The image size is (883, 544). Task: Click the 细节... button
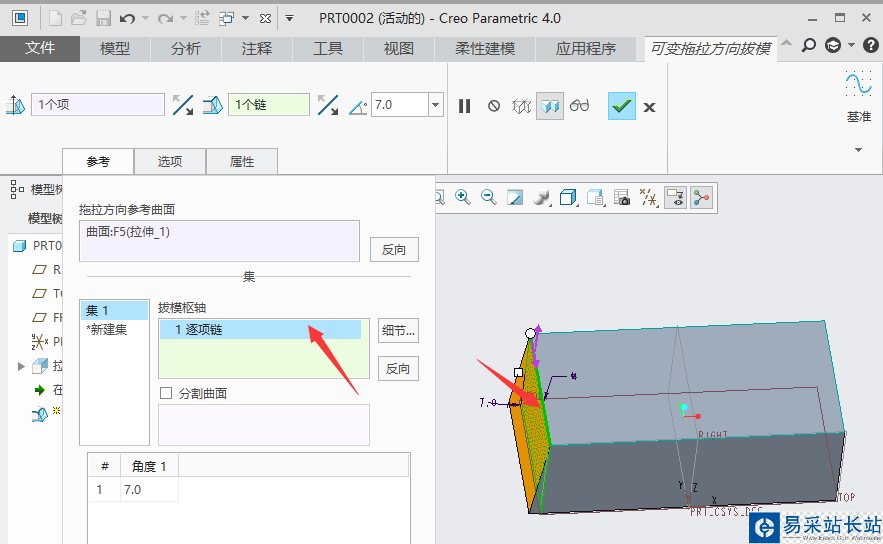398,330
